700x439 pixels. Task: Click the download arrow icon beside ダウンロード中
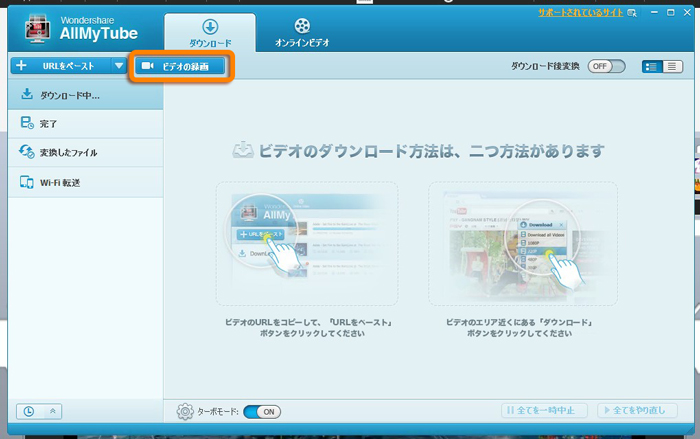click(27, 94)
